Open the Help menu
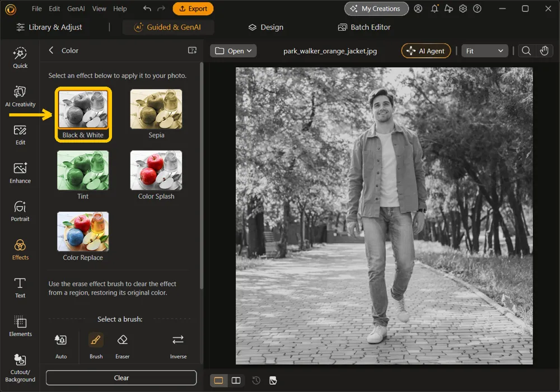Image resolution: width=560 pixels, height=392 pixels. point(120,8)
